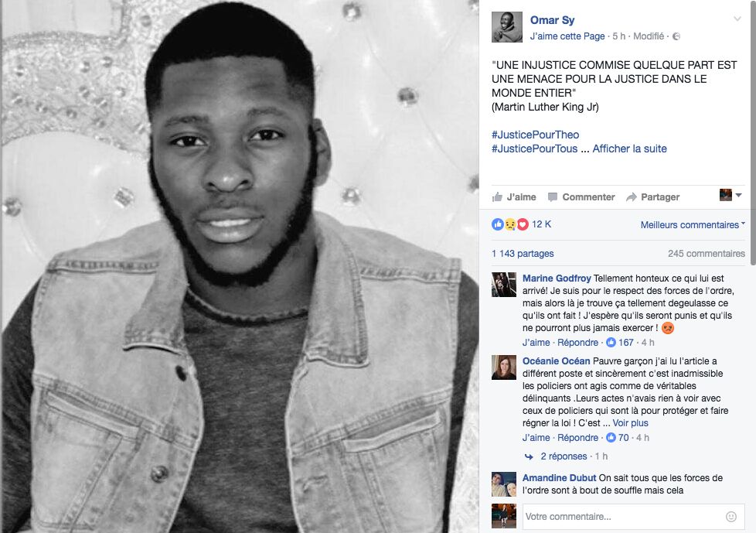The image size is (756, 533).
Task: Expand Océanie Océan's comment with Voir plus
Action: [x=630, y=423]
